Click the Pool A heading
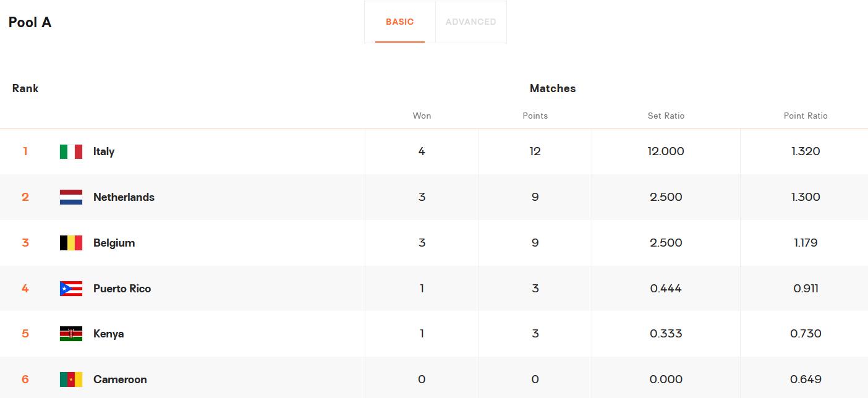This screenshot has height=398, width=868. tap(30, 23)
